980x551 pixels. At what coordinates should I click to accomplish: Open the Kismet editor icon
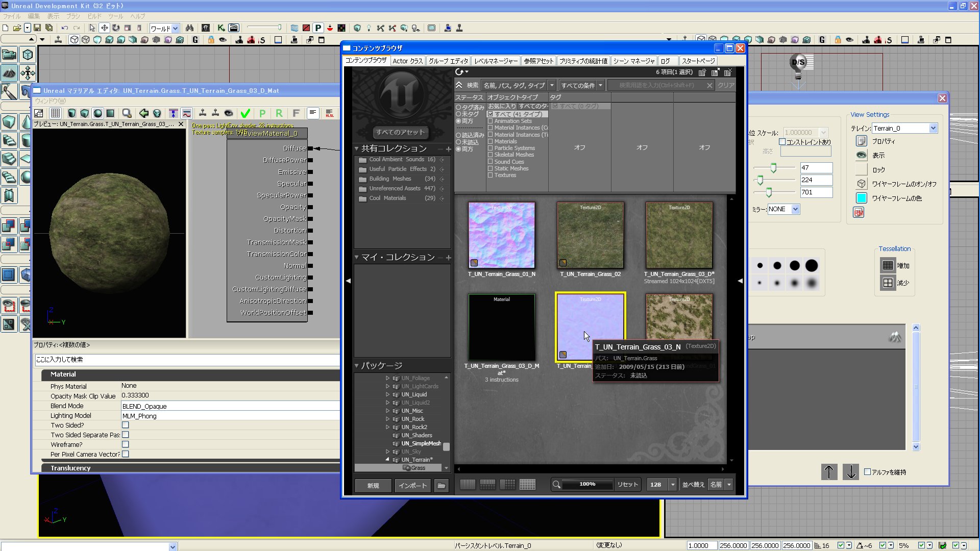click(x=221, y=28)
